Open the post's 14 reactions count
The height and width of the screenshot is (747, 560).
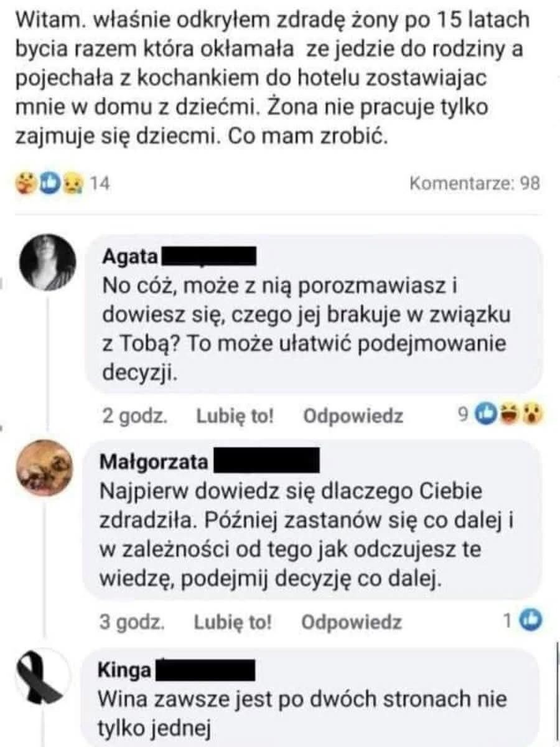tap(100, 184)
